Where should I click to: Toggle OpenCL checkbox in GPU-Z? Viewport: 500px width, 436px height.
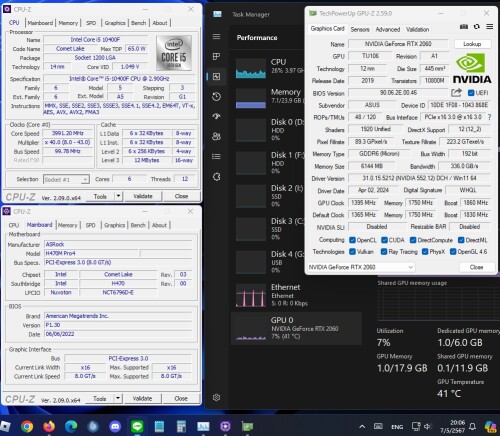click(352, 240)
